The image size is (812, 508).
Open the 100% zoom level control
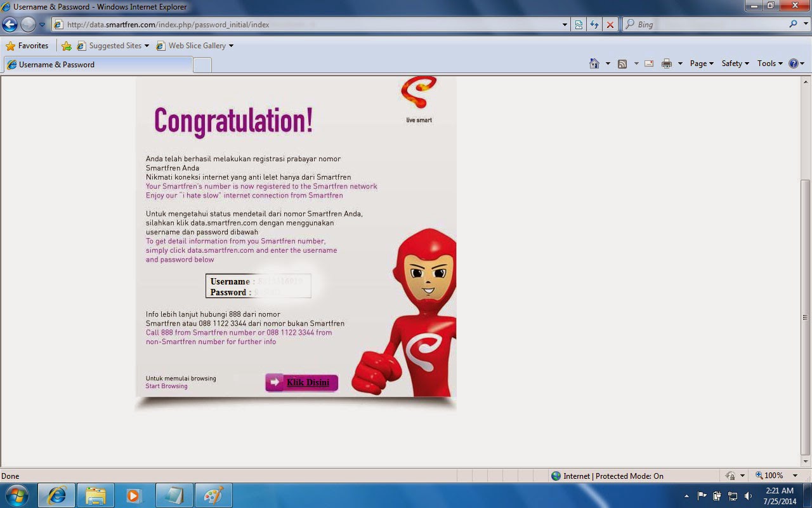point(769,476)
